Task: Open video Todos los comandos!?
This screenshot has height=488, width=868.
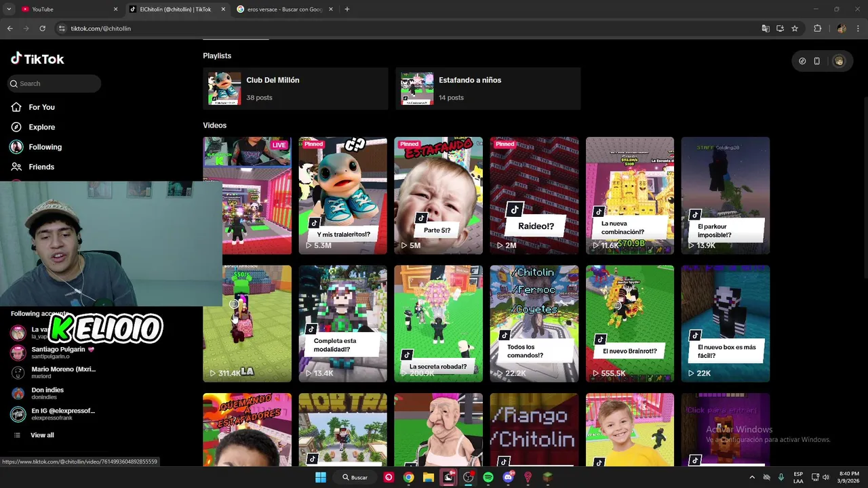Action: (x=534, y=324)
